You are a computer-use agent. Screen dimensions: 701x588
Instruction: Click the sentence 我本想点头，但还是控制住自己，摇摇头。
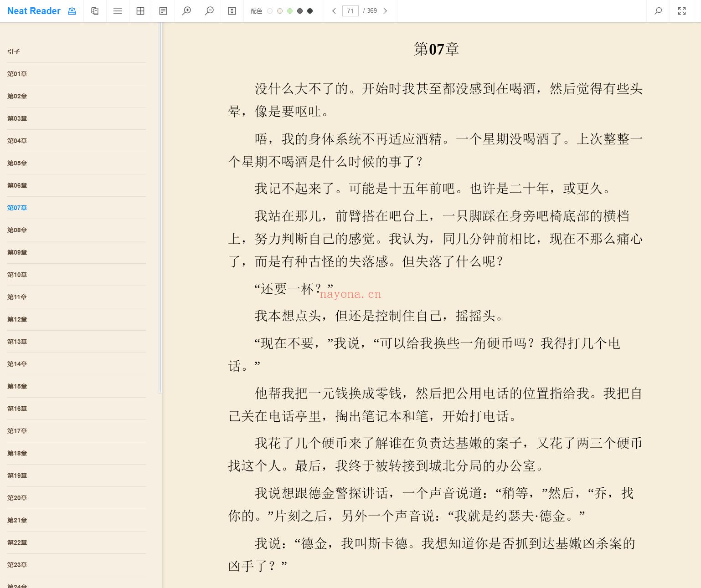(x=379, y=316)
